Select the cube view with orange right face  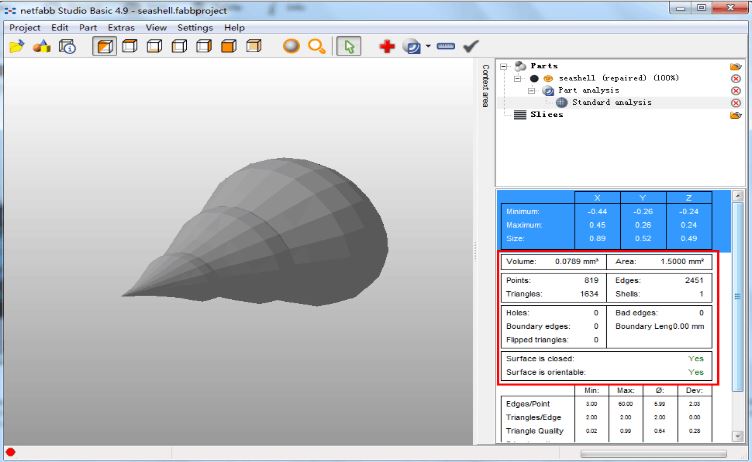204,46
